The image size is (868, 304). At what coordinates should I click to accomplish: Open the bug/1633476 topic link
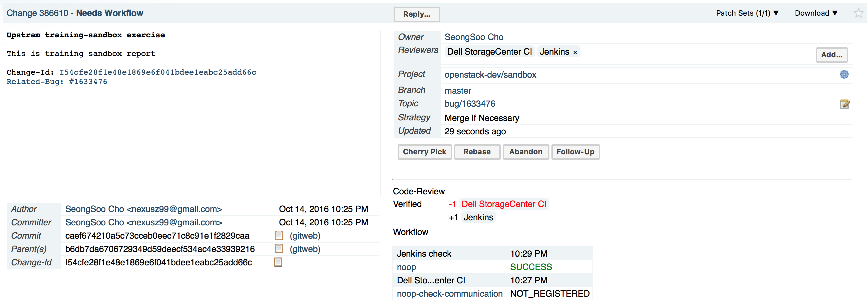[470, 104]
